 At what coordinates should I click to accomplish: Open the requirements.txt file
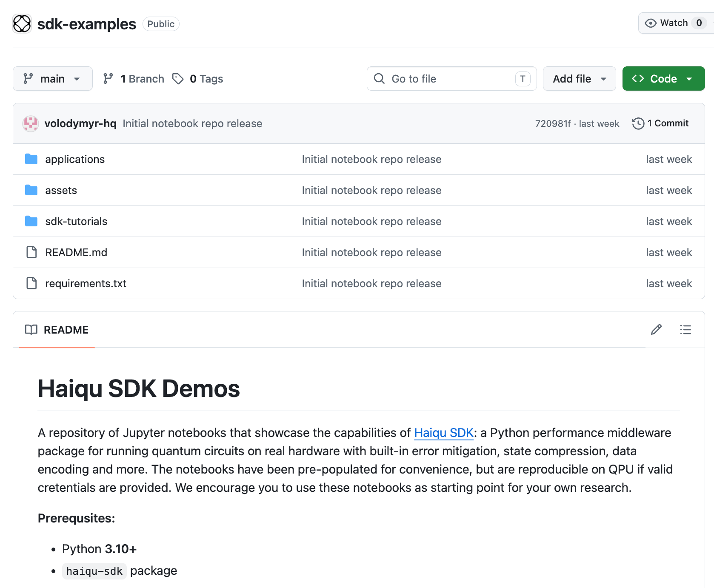point(86,283)
